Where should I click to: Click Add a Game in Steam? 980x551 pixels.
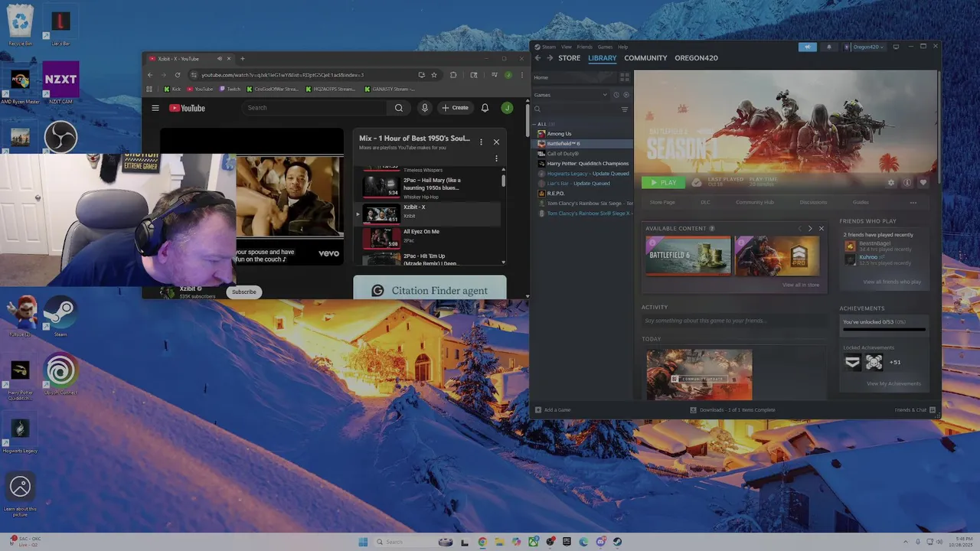tap(552, 409)
